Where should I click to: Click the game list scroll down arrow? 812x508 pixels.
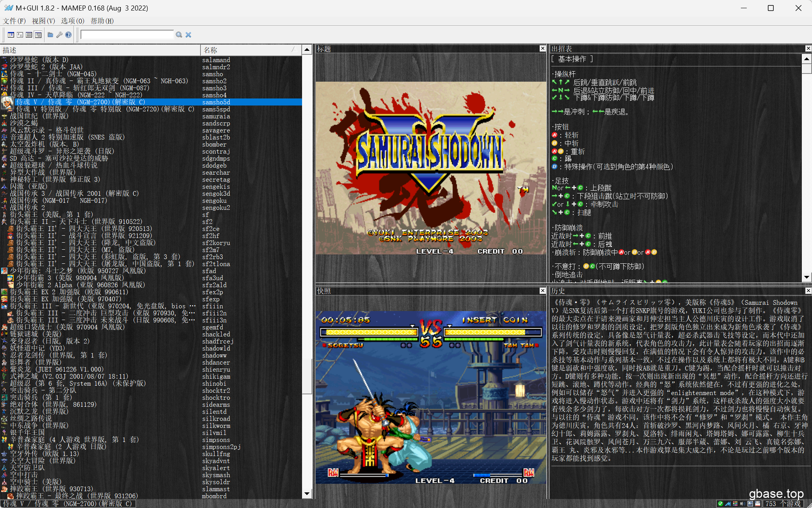pos(307,494)
